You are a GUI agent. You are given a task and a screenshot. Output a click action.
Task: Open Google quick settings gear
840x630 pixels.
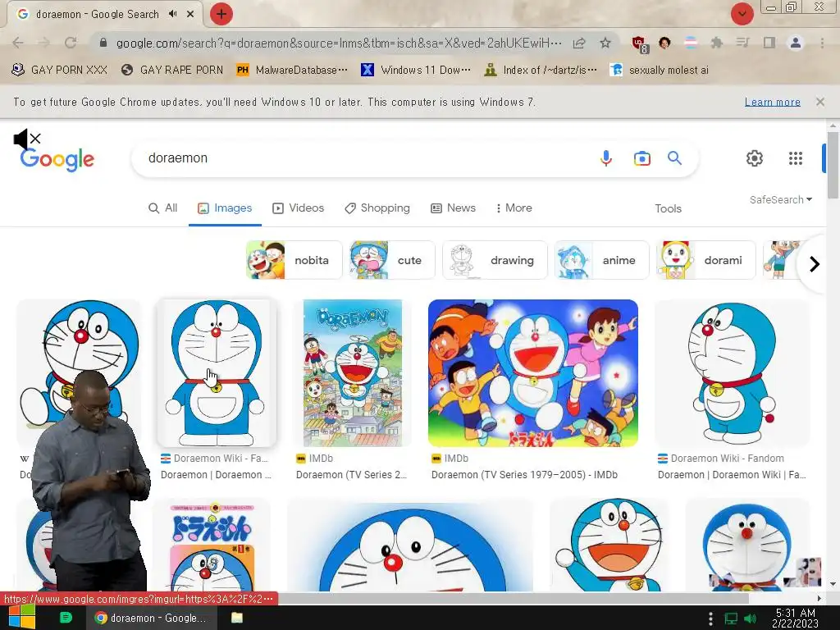coord(755,158)
